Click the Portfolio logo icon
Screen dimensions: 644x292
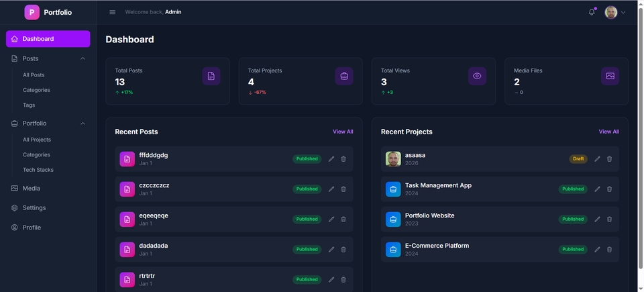pyautogui.click(x=32, y=12)
